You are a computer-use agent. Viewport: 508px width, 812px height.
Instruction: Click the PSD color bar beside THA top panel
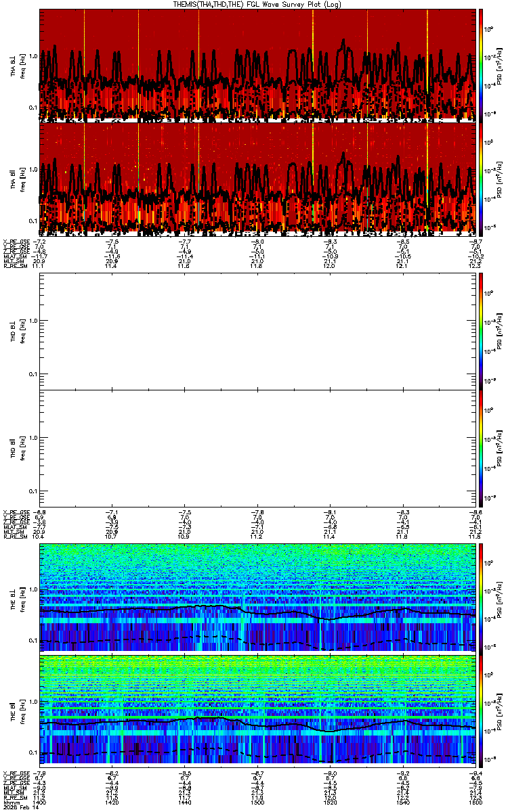482,65
